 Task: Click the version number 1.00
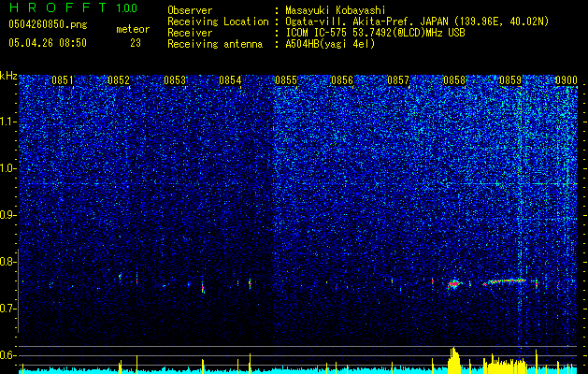pyautogui.click(x=127, y=7)
